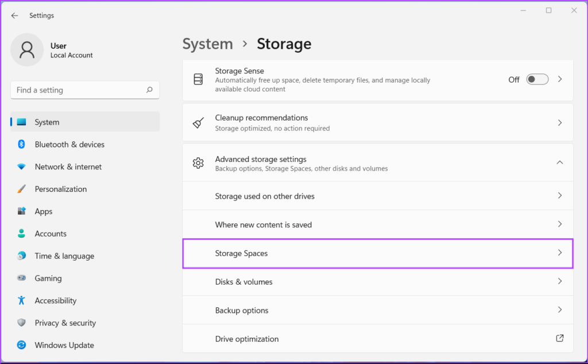Click the user profile avatar
The image size is (588, 364).
[x=27, y=50]
